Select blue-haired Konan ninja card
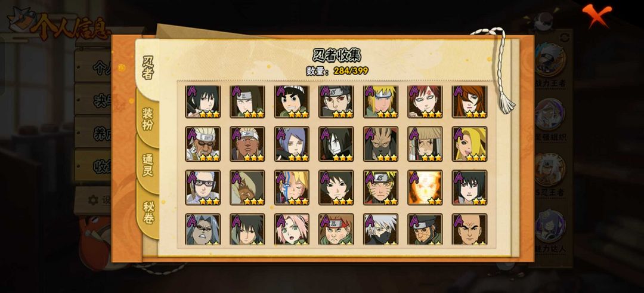 [x=292, y=144]
